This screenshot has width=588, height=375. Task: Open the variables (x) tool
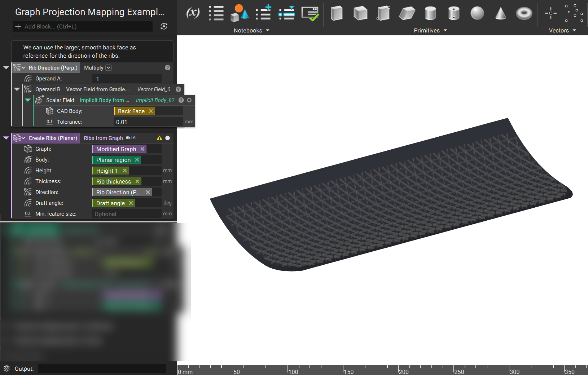click(193, 13)
